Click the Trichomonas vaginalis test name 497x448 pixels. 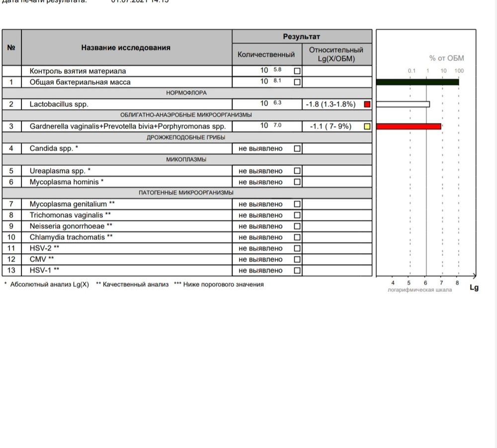pos(66,215)
